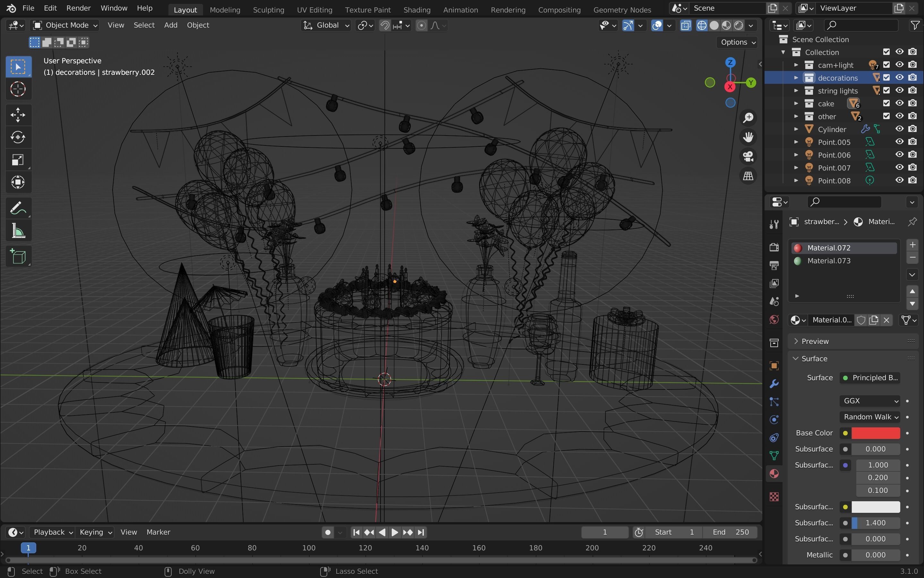Image resolution: width=924 pixels, height=578 pixels.
Task: Expand the cam+light collection
Action: (x=796, y=65)
